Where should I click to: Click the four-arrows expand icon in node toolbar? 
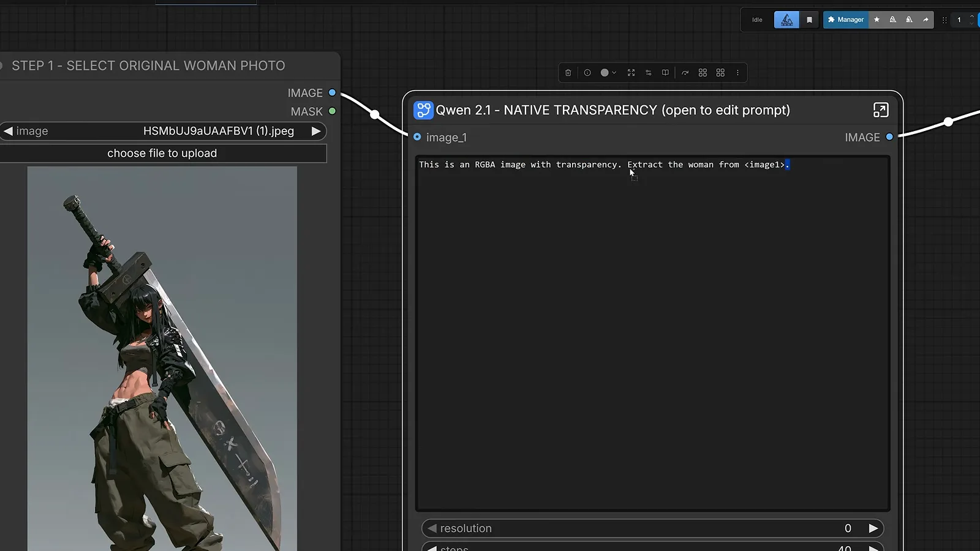point(631,73)
